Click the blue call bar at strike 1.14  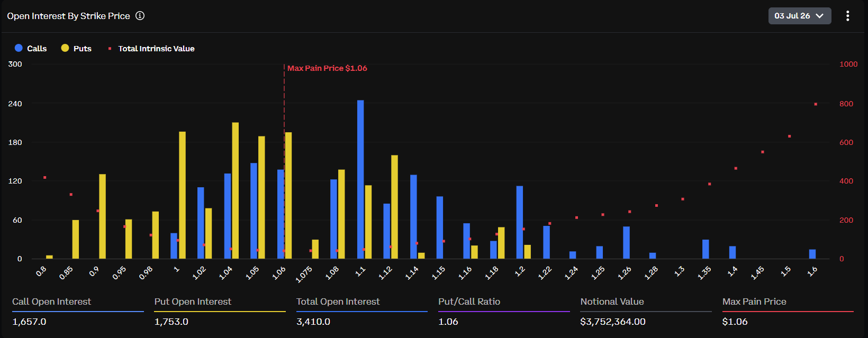(413, 217)
